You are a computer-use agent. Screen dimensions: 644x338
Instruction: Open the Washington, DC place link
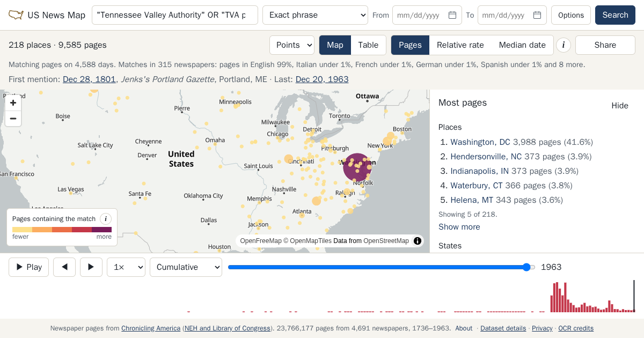480,142
